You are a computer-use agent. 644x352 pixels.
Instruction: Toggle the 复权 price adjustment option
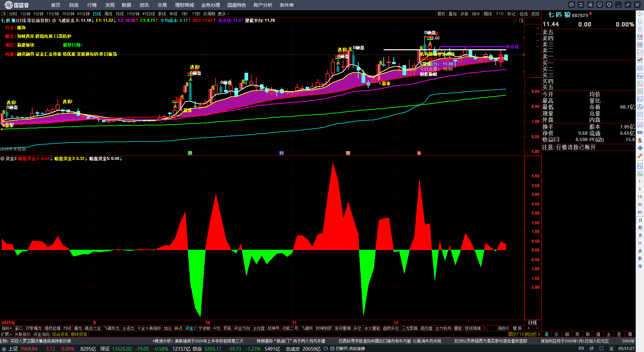[x=441, y=14]
